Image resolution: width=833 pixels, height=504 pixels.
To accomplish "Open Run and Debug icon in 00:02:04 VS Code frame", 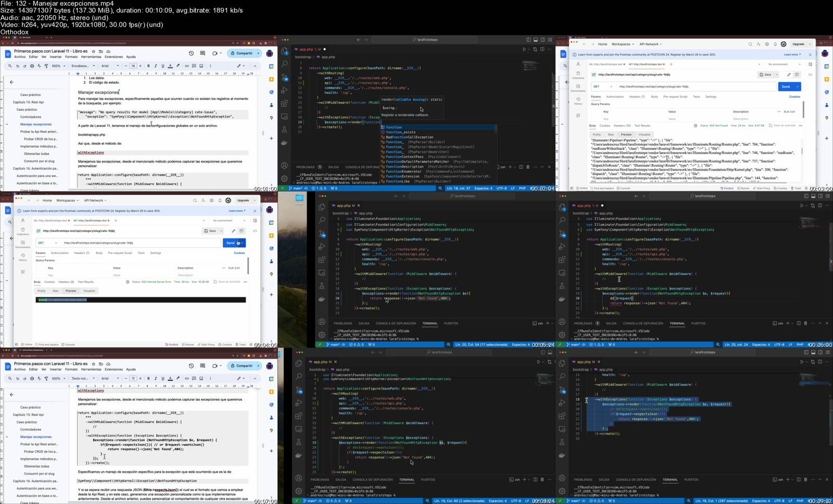I will point(284,90).
